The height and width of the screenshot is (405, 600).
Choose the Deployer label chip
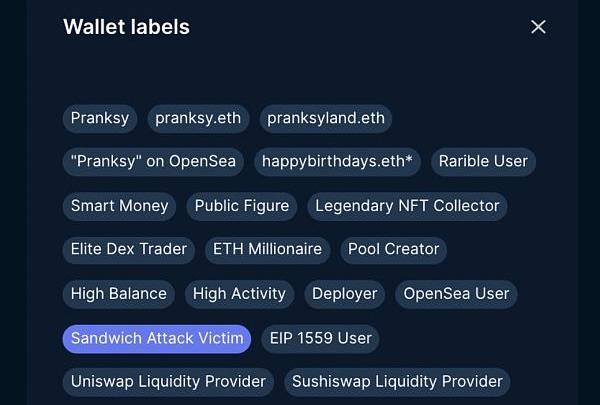[344, 294]
